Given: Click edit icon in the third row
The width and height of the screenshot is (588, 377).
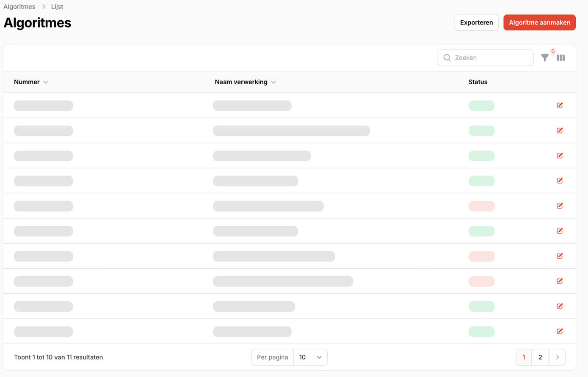Looking at the screenshot, I should pyautogui.click(x=560, y=156).
